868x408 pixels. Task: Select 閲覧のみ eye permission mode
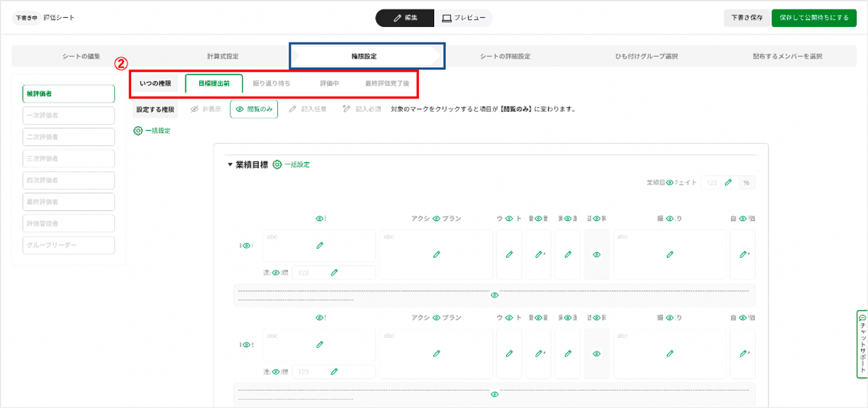[254, 110]
